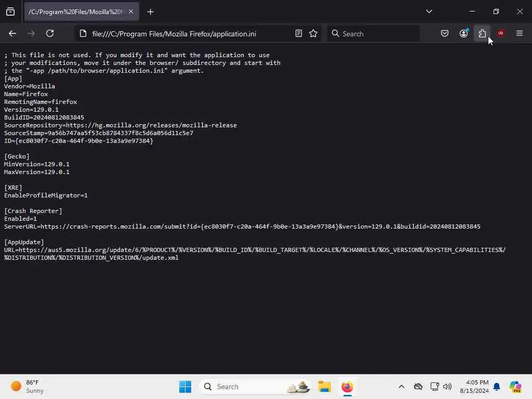Restore down the Firefox window
The image size is (532, 399).
pos(496,11)
